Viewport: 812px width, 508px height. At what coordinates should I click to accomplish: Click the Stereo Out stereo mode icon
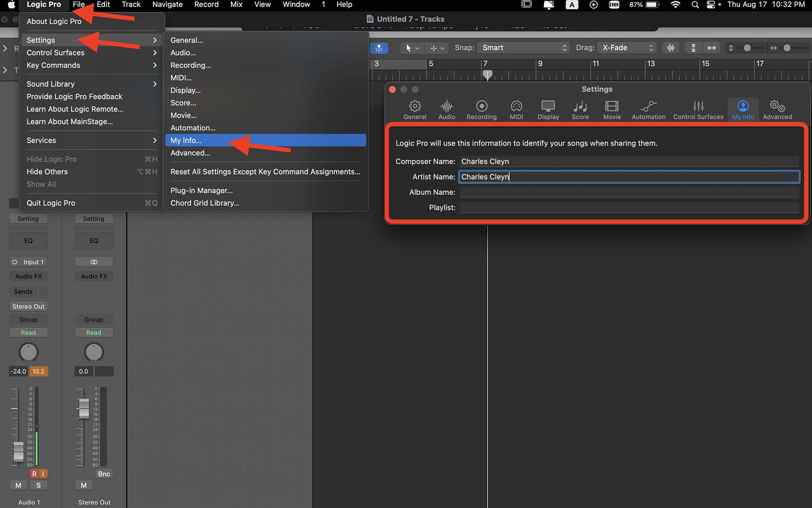(x=94, y=262)
